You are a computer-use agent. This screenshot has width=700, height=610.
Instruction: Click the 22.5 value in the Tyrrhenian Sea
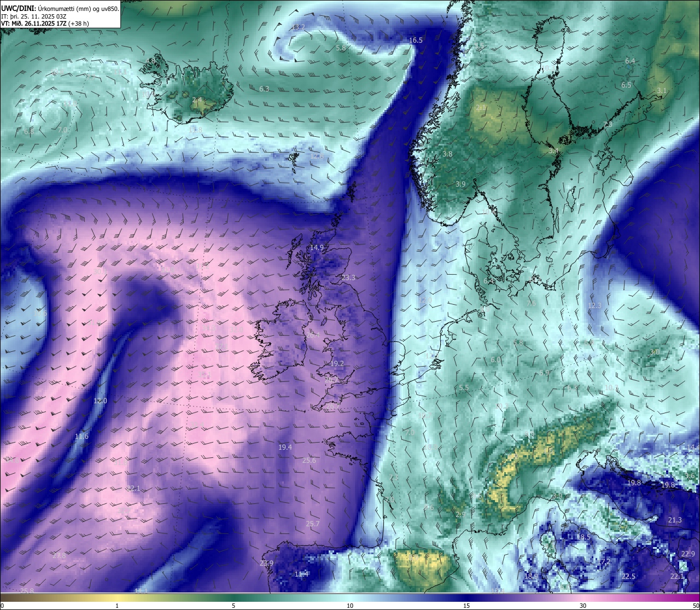tap(628, 577)
